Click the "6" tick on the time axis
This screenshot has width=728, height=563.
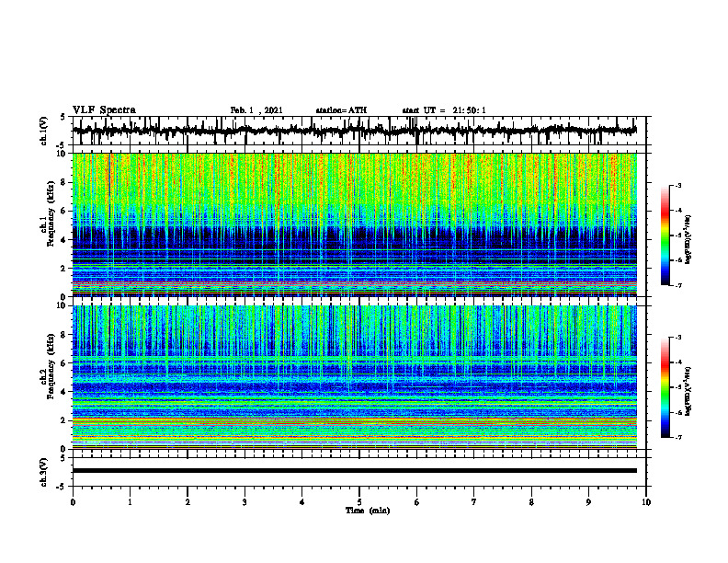pos(417,502)
